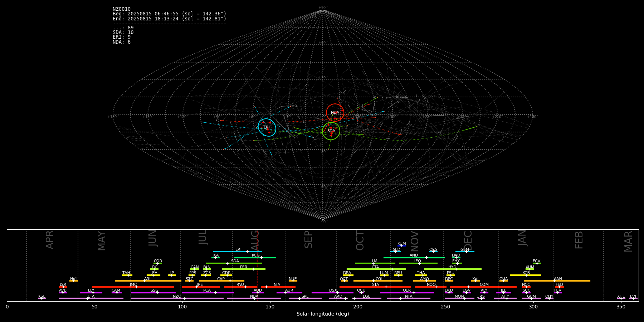Select the AND shower label in timeline
The width and height of the screenshot is (644, 322).
pyautogui.click(x=414, y=255)
